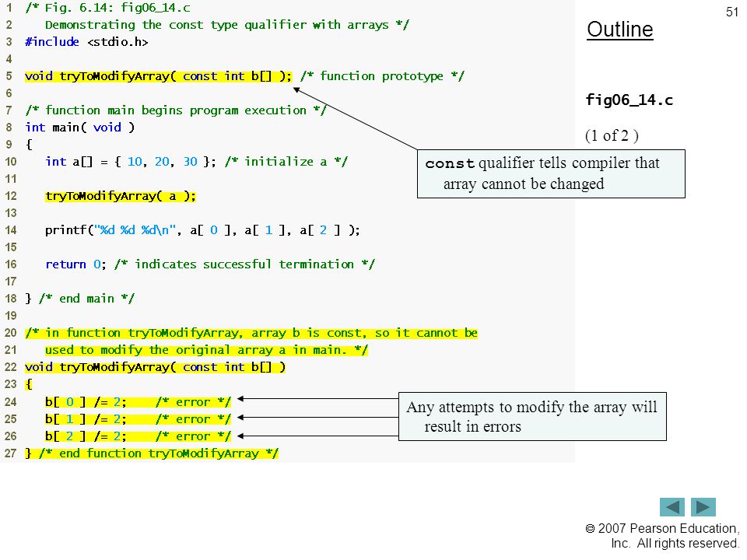The height and width of the screenshot is (560, 747).
Task: Click the array initialization 'int a[] = { 10, 20, 30 };'
Action: [x=131, y=162]
